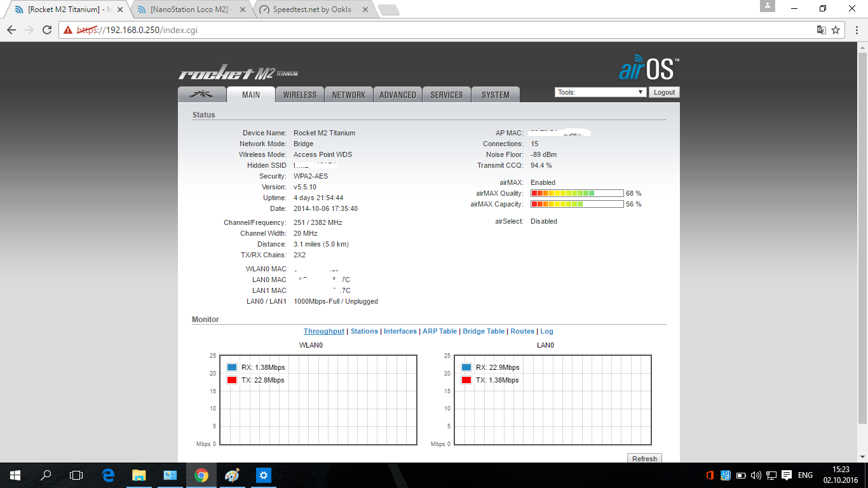The height and width of the screenshot is (488, 868).
Task: Open the Paint app from the taskbar
Action: (x=233, y=475)
